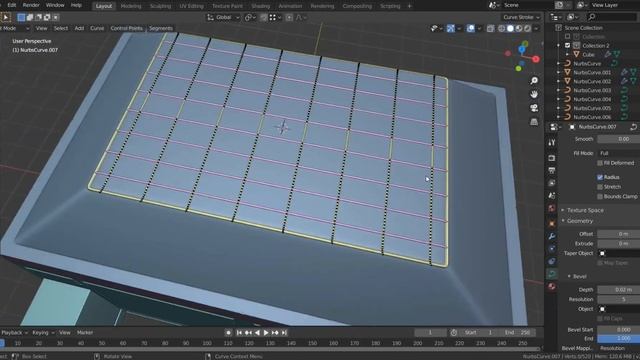The height and width of the screenshot is (360, 640).
Task: Enable the Fill Deformed checkbox
Action: pyautogui.click(x=600, y=163)
